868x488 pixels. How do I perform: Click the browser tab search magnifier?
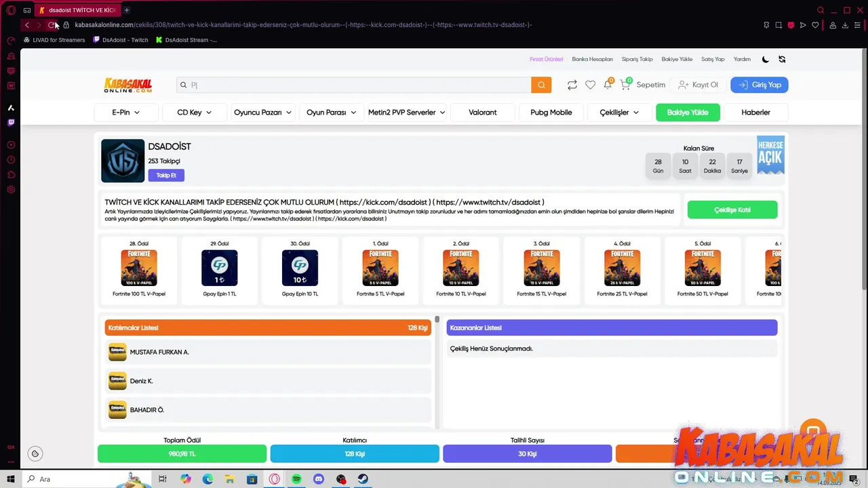(821, 10)
